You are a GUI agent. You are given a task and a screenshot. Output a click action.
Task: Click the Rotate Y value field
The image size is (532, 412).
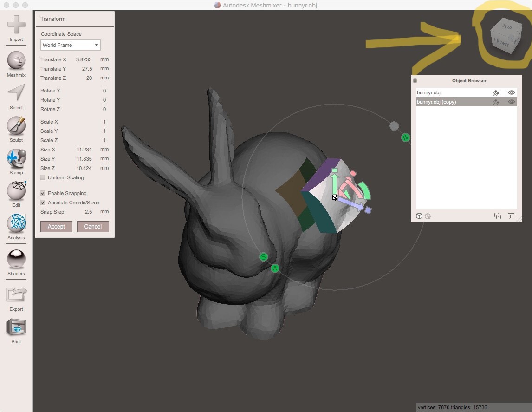click(104, 100)
